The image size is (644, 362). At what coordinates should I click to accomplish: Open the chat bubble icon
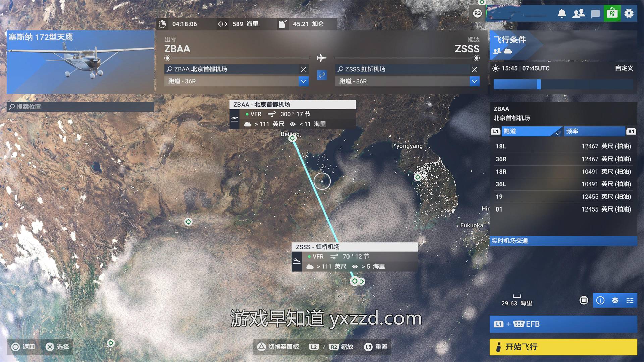click(x=595, y=14)
